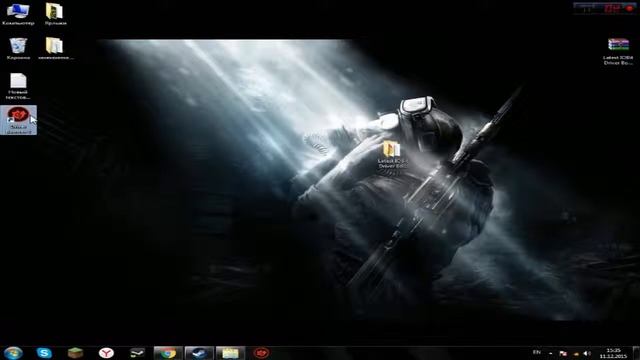
Task: Click the recording widget at top right
Action: coord(604,8)
